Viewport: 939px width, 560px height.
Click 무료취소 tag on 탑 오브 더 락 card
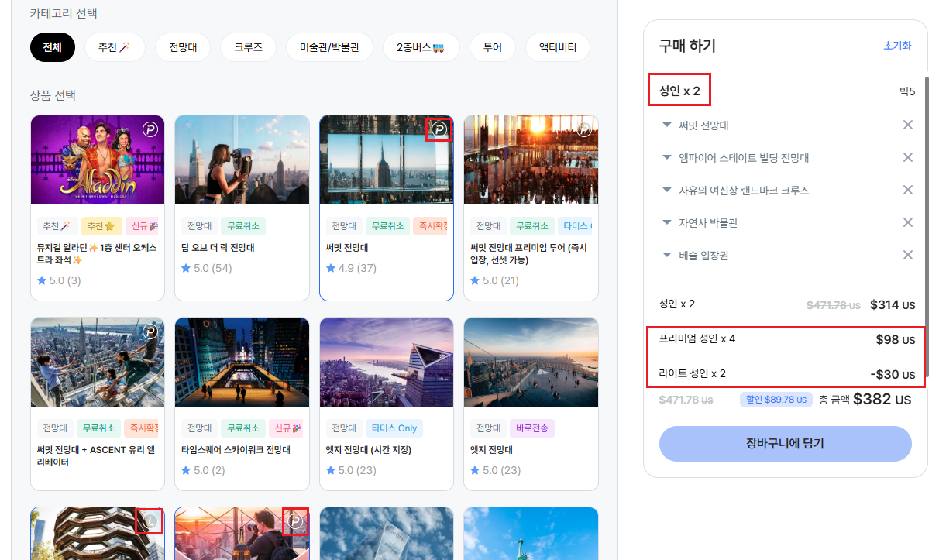(243, 226)
